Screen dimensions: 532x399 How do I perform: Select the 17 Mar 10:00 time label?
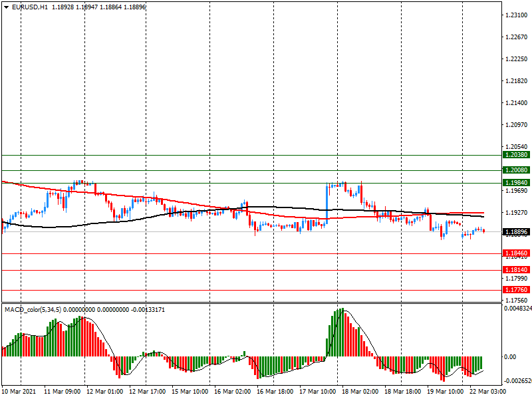(318, 392)
